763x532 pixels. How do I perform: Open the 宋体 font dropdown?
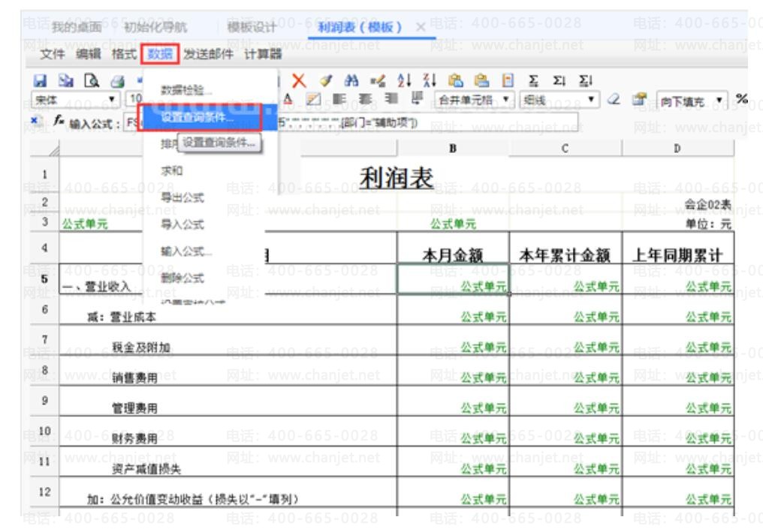(x=75, y=100)
